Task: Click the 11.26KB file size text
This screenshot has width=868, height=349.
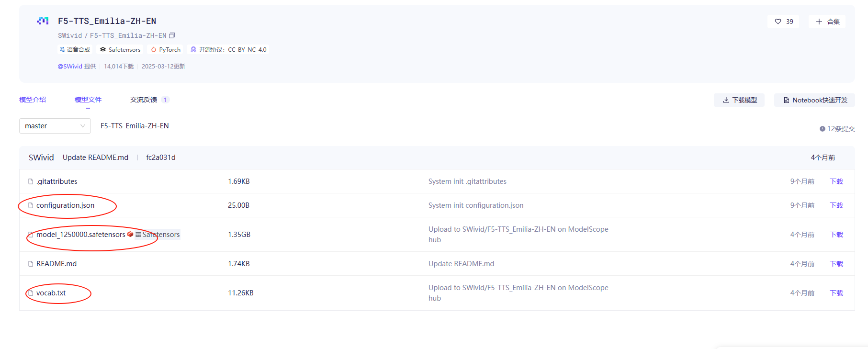Action: point(241,293)
